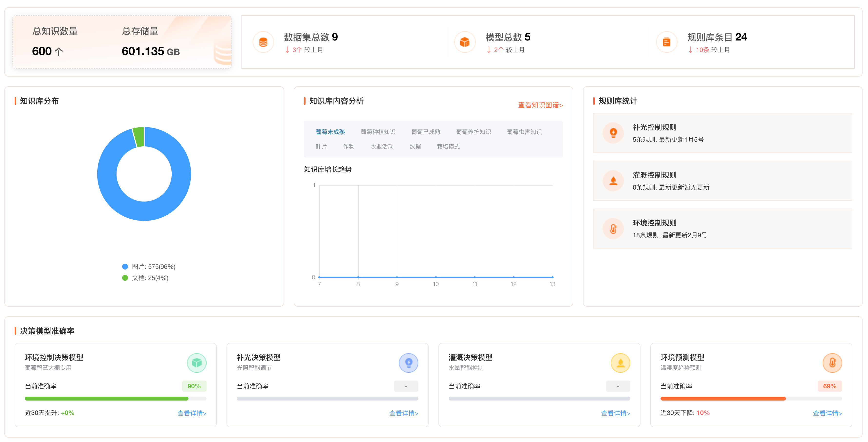Toggle the 图片 legend item in 知识库分布

[x=149, y=266]
